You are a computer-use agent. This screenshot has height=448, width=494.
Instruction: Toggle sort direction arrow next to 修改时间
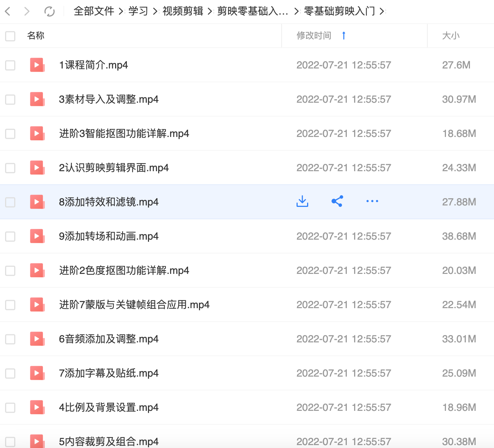click(344, 36)
